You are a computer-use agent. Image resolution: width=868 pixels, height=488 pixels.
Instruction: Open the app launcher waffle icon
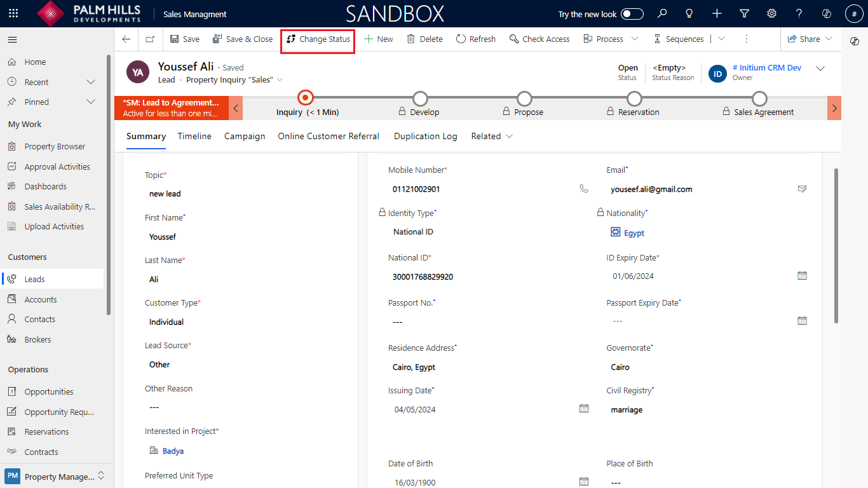point(13,13)
